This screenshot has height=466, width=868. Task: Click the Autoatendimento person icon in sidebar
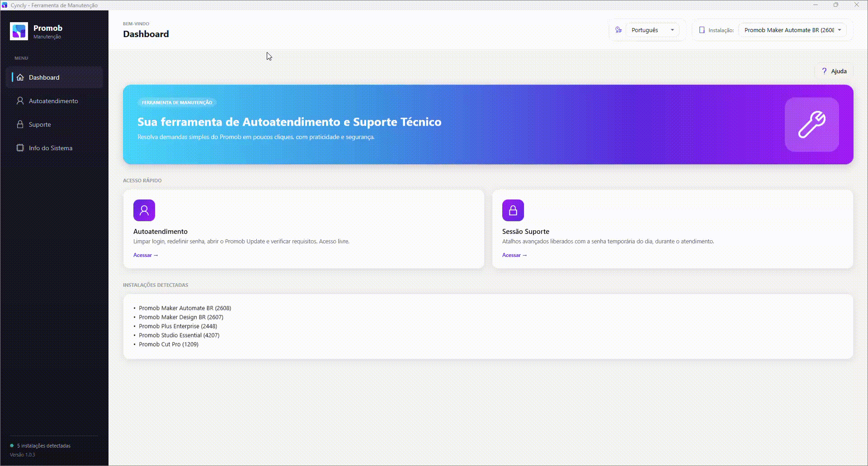click(x=20, y=101)
